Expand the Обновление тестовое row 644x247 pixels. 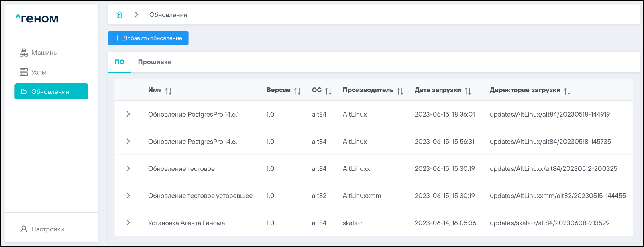128,168
